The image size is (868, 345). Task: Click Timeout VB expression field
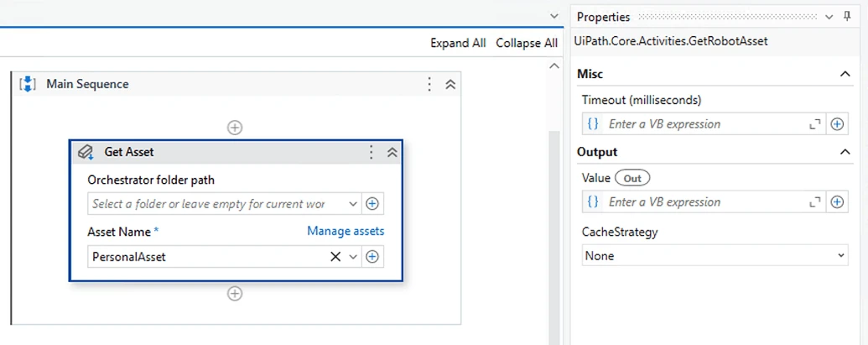coord(704,124)
